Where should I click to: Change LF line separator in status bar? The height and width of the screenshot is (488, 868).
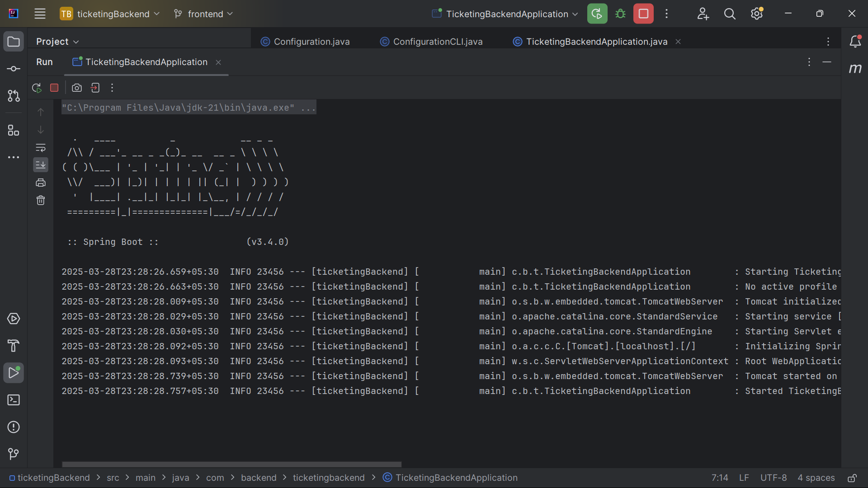pos(744,478)
